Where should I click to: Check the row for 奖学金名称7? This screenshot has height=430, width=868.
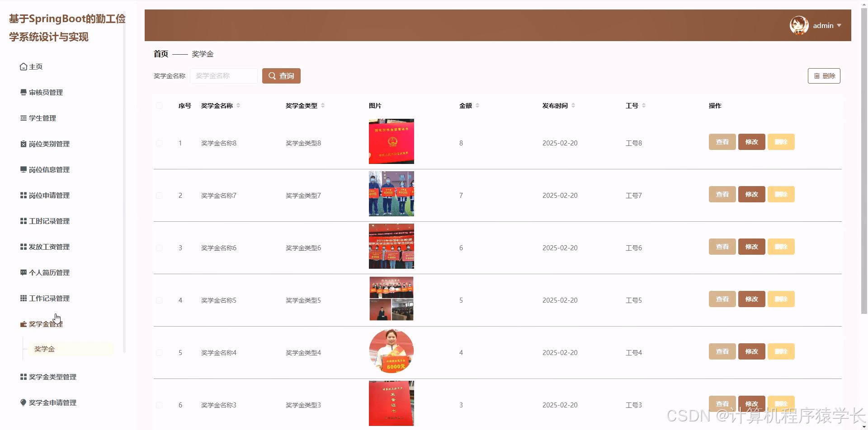click(x=159, y=196)
